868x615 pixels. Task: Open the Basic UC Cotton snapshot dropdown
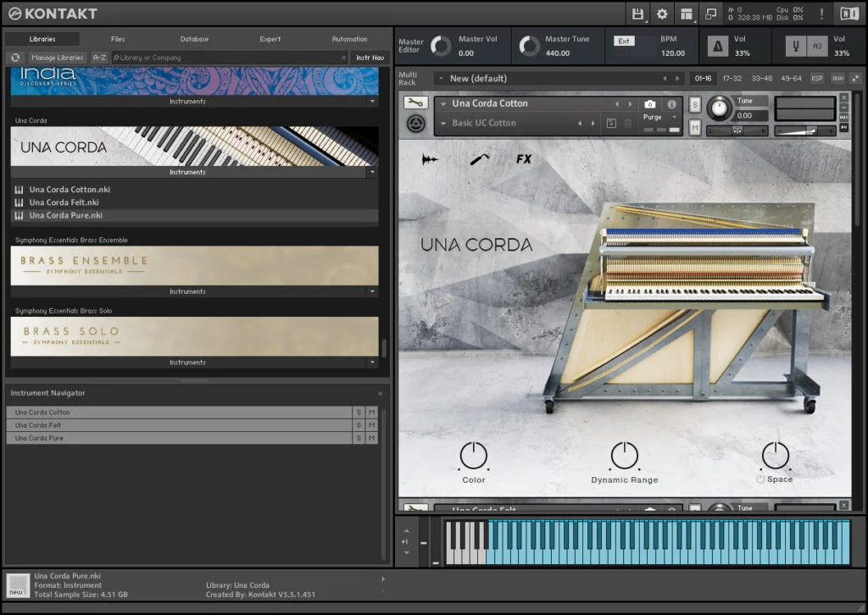pos(443,124)
